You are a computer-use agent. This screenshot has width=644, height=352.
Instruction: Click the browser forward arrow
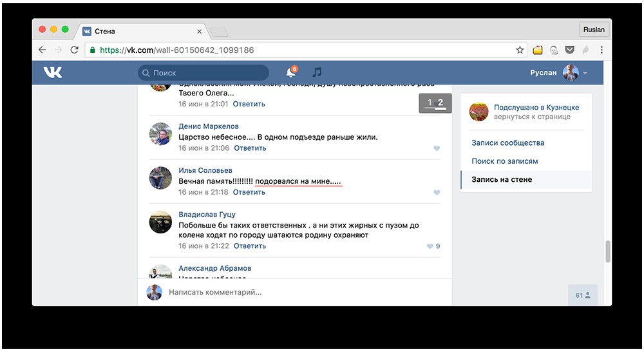point(59,50)
